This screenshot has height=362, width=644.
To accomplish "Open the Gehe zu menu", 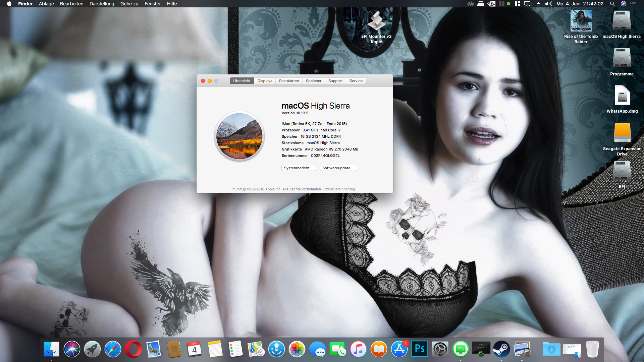I will (129, 4).
